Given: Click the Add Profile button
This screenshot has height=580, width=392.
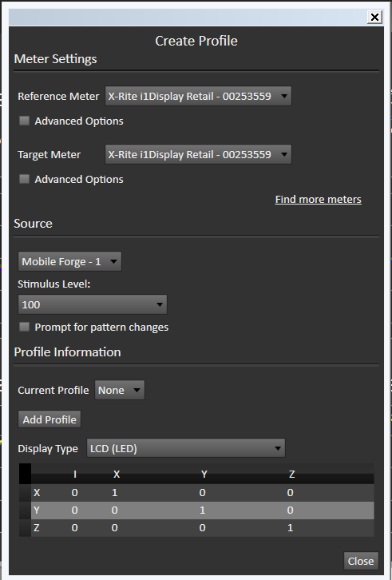Looking at the screenshot, I should (49, 419).
